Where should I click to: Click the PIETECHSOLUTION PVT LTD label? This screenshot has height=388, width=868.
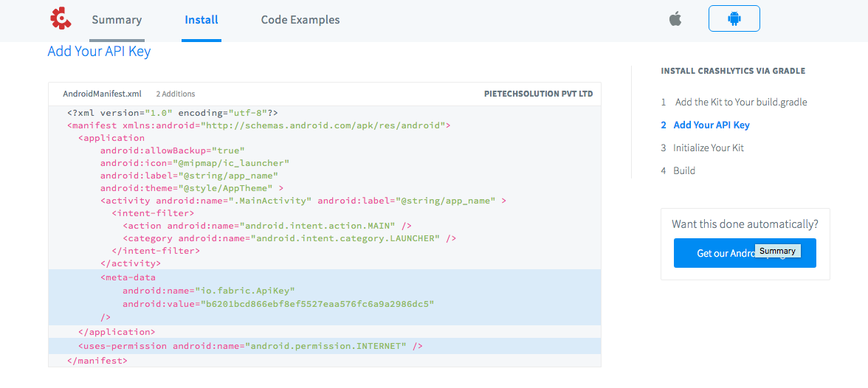click(x=538, y=94)
